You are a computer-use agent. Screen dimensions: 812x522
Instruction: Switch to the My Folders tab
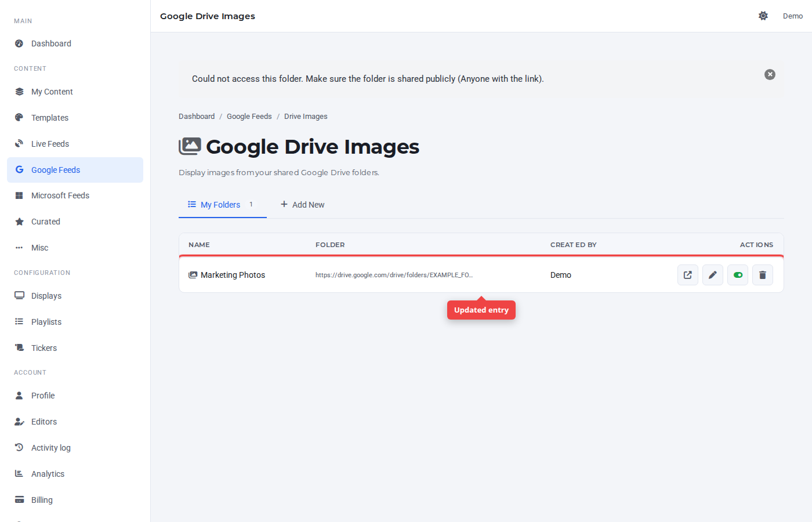click(x=223, y=205)
